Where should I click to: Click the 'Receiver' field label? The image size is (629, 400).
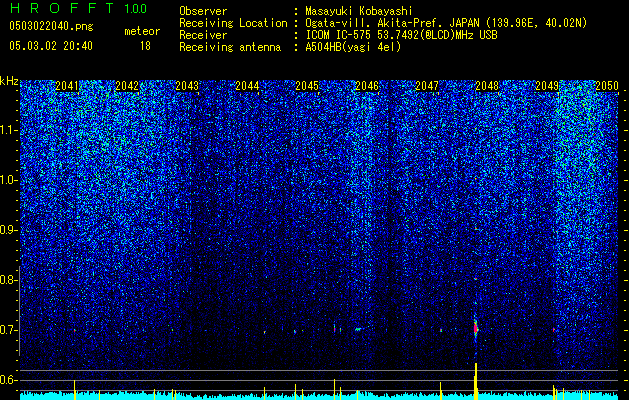pyautogui.click(x=203, y=35)
